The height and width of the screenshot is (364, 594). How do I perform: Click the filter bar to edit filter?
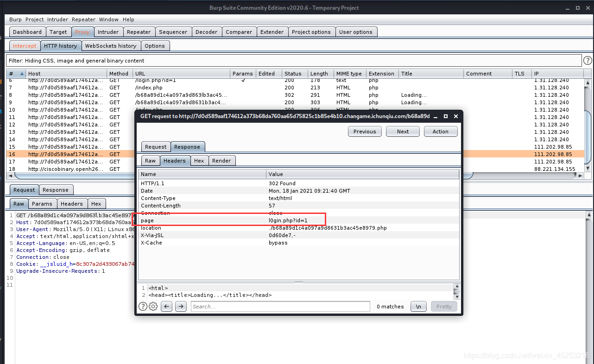tap(294, 61)
